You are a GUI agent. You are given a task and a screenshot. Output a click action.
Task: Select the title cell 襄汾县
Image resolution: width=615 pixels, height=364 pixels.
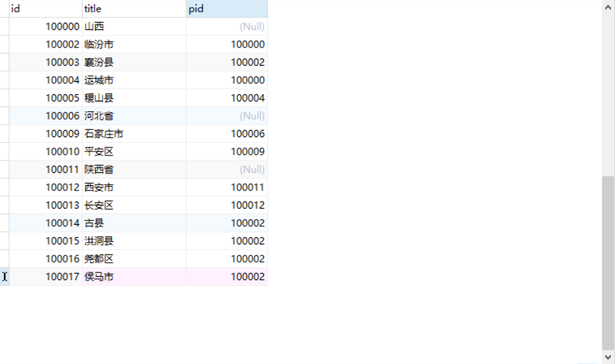click(x=134, y=62)
